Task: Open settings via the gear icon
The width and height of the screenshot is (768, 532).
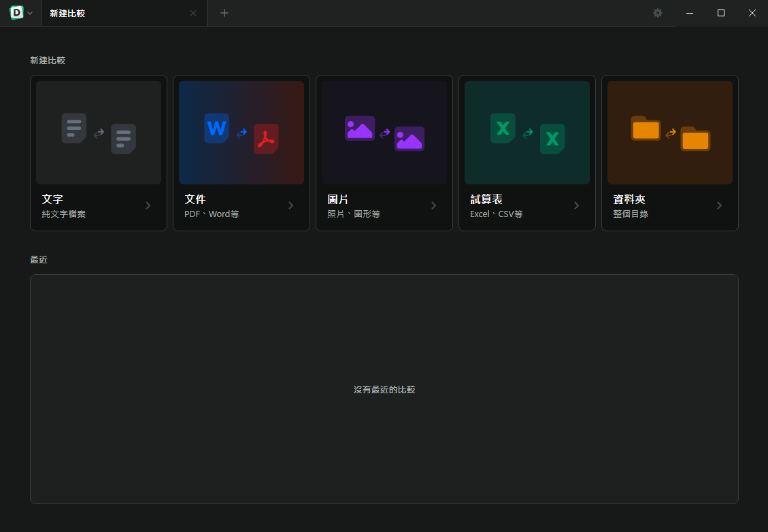Action: pyautogui.click(x=658, y=13)
